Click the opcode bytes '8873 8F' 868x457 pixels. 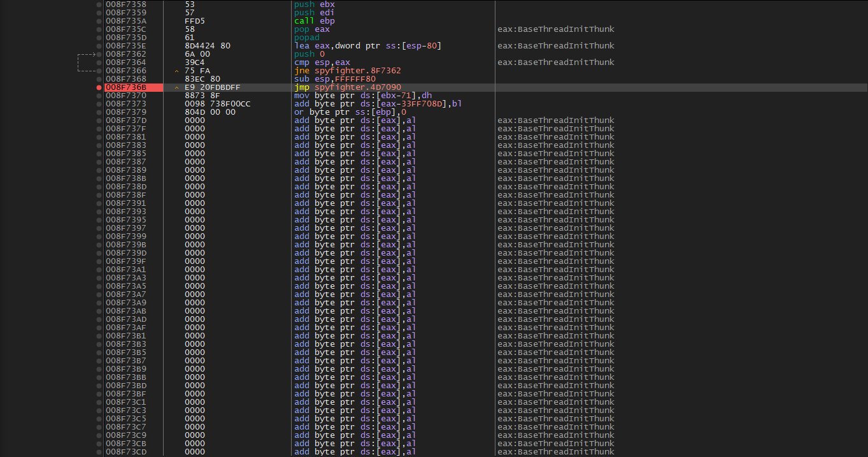click(203, 96)
